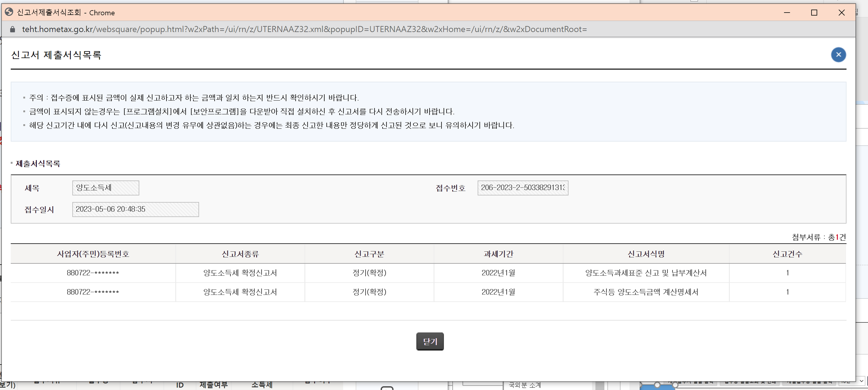This screenshot has width=868, height=390.
Task: Click the 접수번호 field
Action: coord(522,188)
